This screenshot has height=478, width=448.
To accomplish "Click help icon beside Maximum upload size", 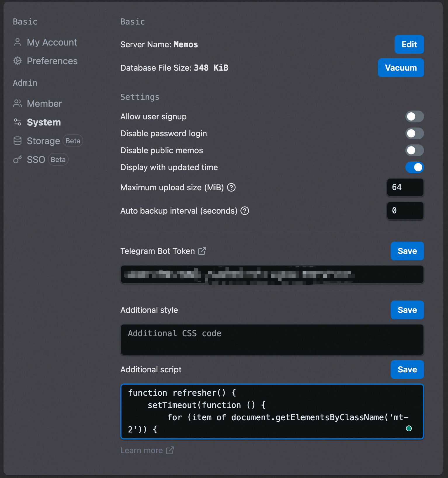I will tap(231, 187).
